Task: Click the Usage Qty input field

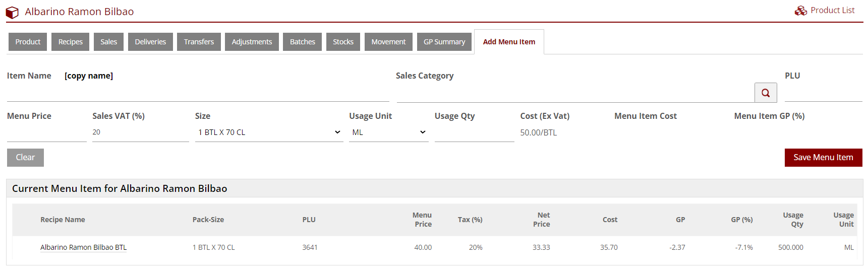Action: tap(474, 133)
